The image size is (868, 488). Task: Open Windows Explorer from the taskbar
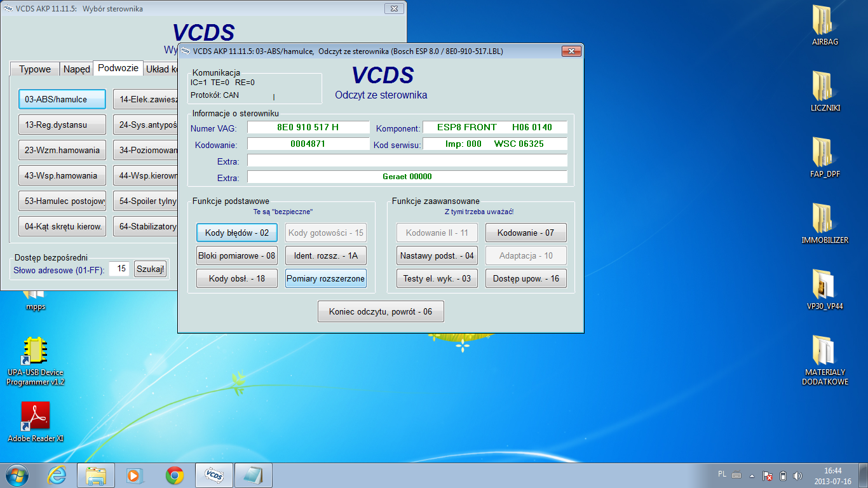(x=96, y=475)
